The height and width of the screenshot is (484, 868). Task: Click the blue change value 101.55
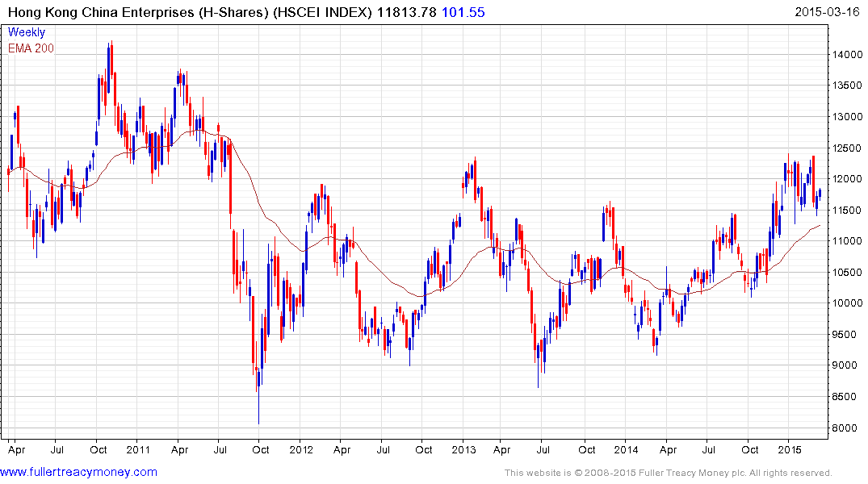click(x=463, y=12)
